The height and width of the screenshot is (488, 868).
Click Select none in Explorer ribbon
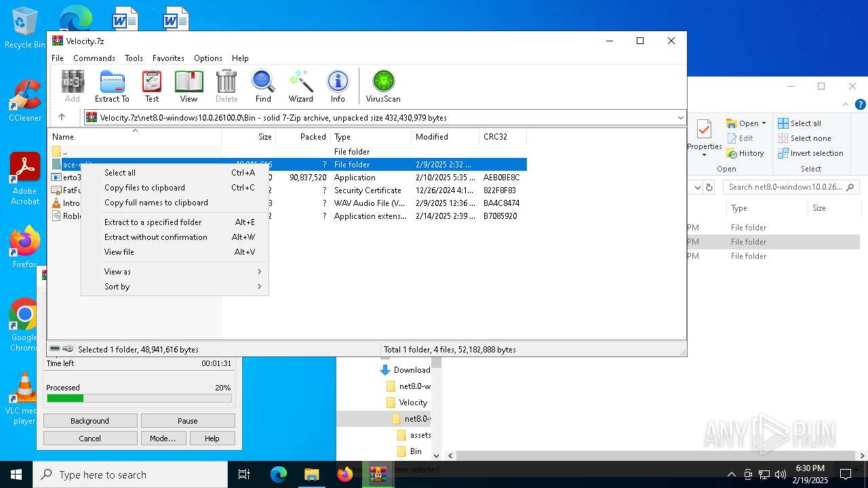[x=804, y=138]
